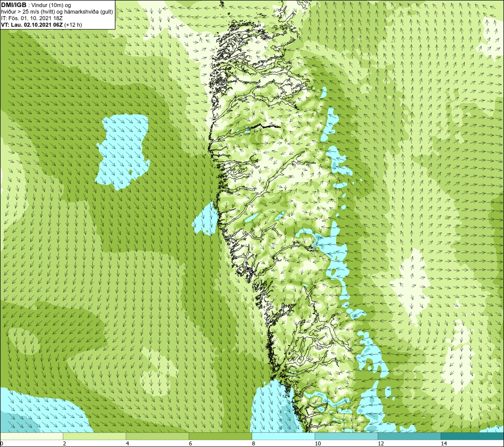
Task: Click the 4–6 m/s green scale segment
Action: [x=157, y=436]
